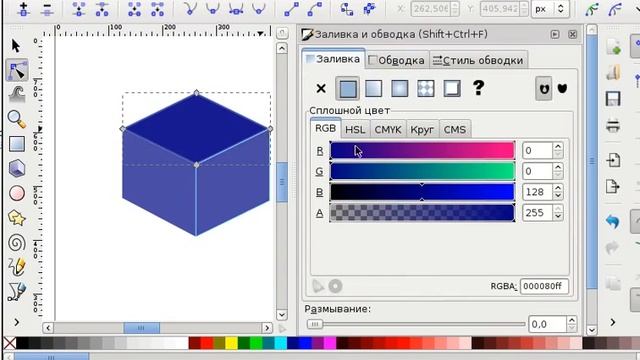Iconify the Fill and Stroke dialog
Viewport: 640px width, 360px height.
[x=555, y=34]
